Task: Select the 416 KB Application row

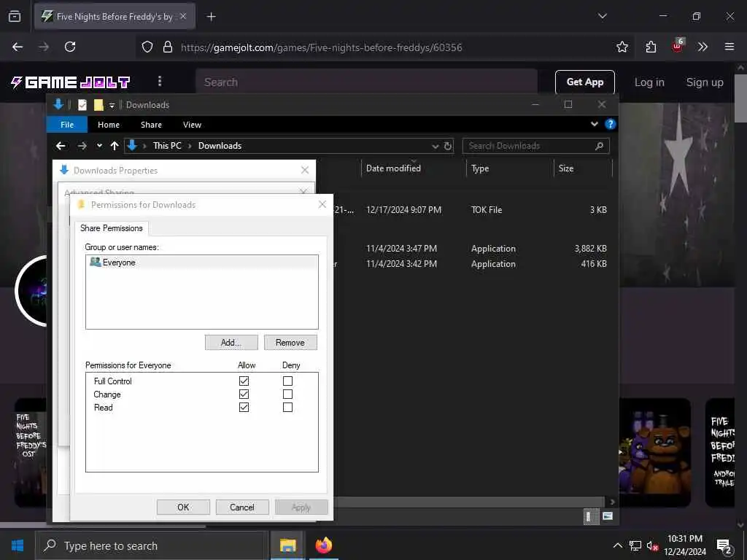Action: [472, 264]
